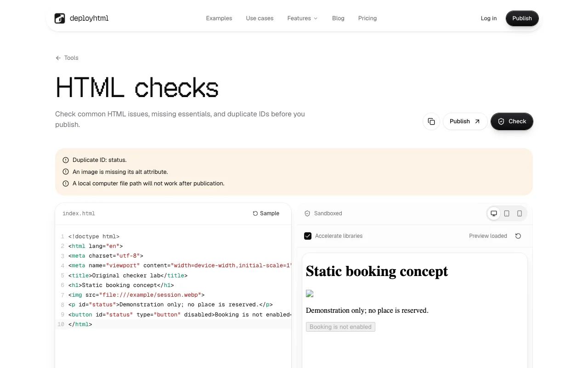Open the Pricing page

coord(367,18)
